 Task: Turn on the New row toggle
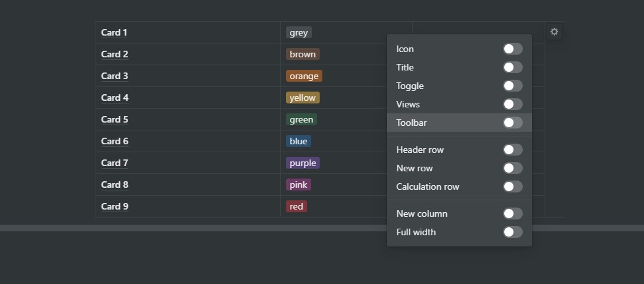(513, 168)
